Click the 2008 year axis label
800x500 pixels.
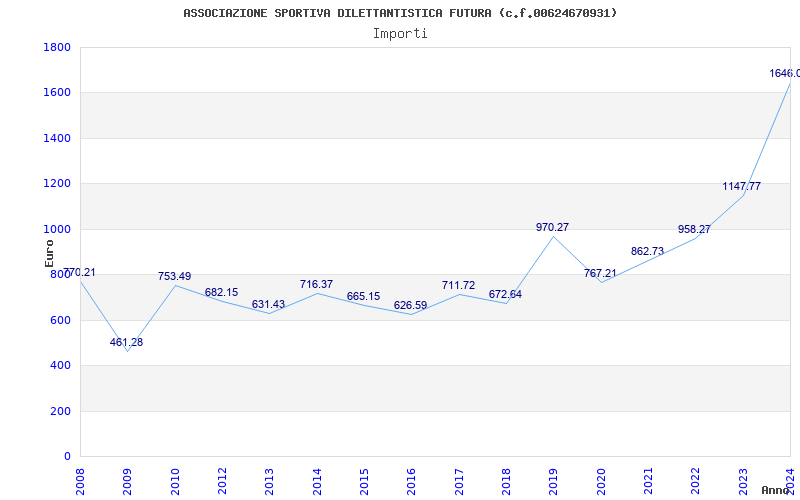pos(80,482)
